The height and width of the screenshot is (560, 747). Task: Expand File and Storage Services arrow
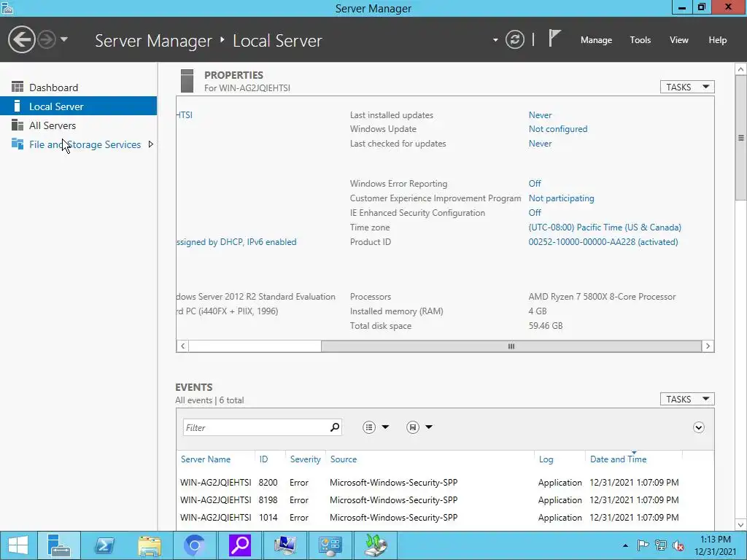click(x=150, y=144)
